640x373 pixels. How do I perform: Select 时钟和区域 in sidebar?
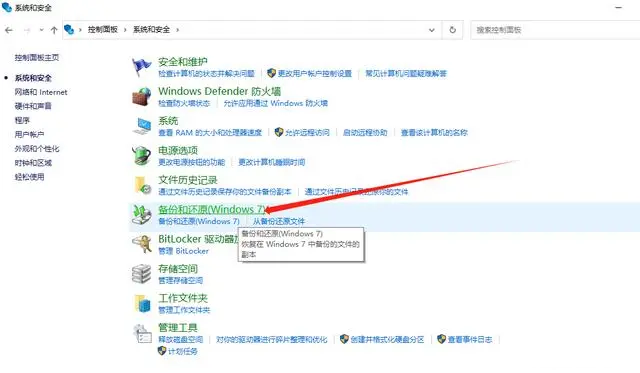pos(33,163)
